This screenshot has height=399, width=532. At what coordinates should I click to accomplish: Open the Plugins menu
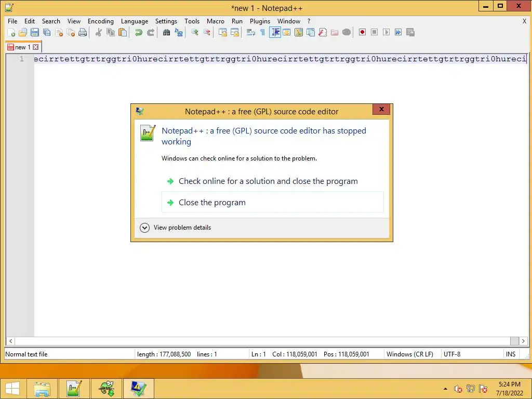point(260,21)
